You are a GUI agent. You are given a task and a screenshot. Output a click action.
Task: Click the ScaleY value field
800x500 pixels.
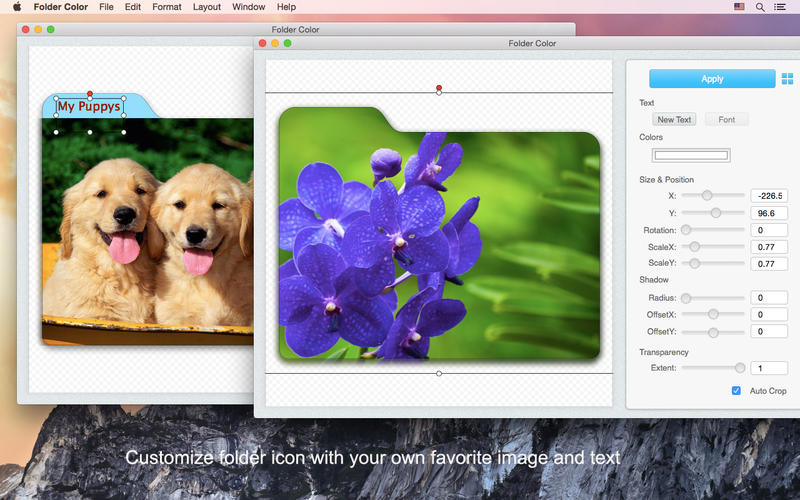pos(769,264)
